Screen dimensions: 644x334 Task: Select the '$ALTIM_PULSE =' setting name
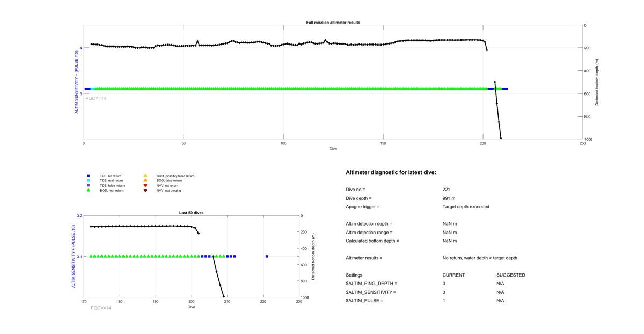[x=365, y=301]
